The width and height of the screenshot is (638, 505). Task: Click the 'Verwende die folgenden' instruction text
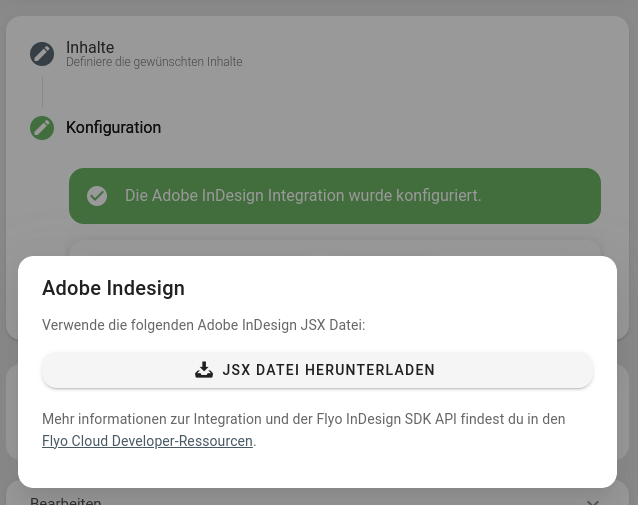(118, 325)
